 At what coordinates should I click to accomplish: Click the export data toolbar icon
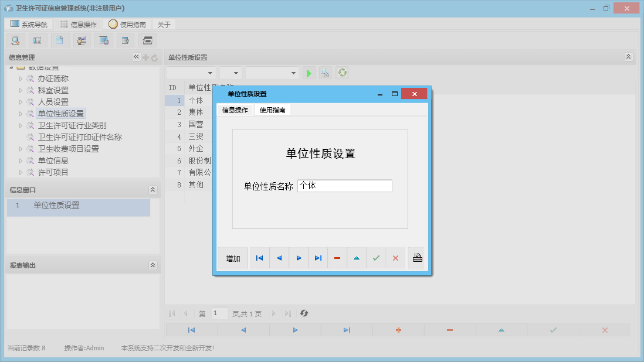pyautogui.click(x=126, y=40)
